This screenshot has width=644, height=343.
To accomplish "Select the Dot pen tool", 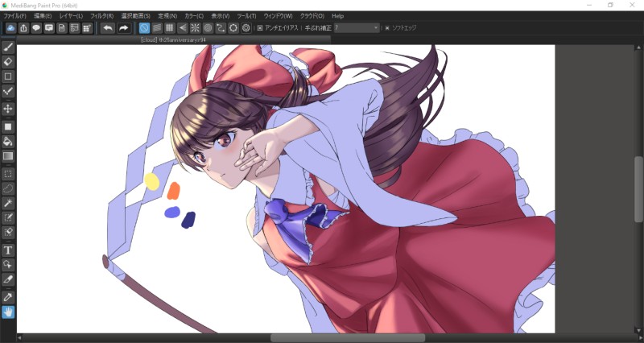I will 8,91.
